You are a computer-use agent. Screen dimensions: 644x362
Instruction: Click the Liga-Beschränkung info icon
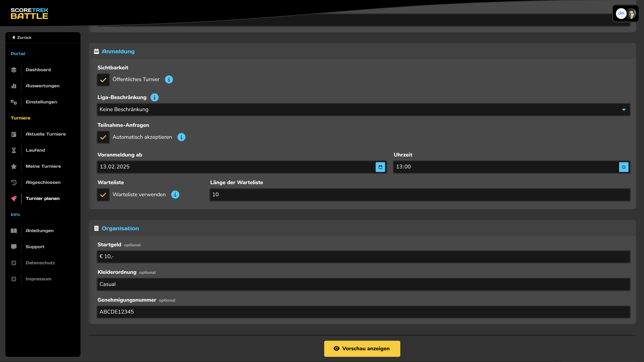[154, 97]
